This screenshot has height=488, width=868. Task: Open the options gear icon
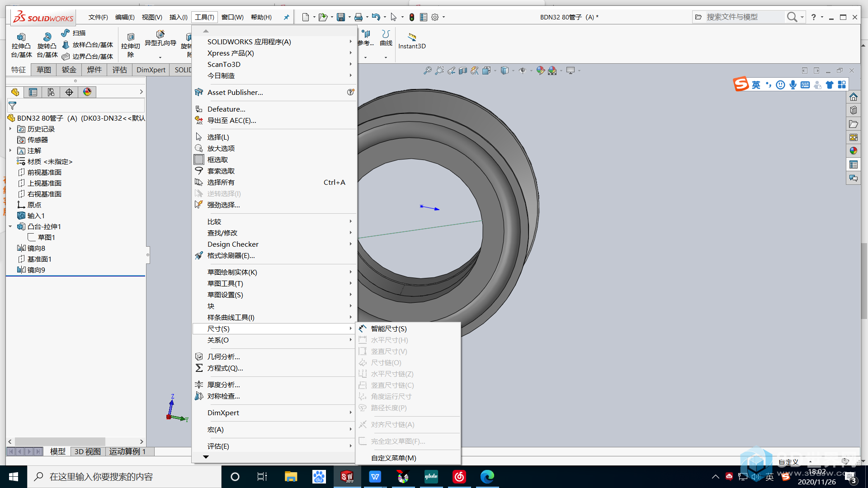[x=435, y=17]
